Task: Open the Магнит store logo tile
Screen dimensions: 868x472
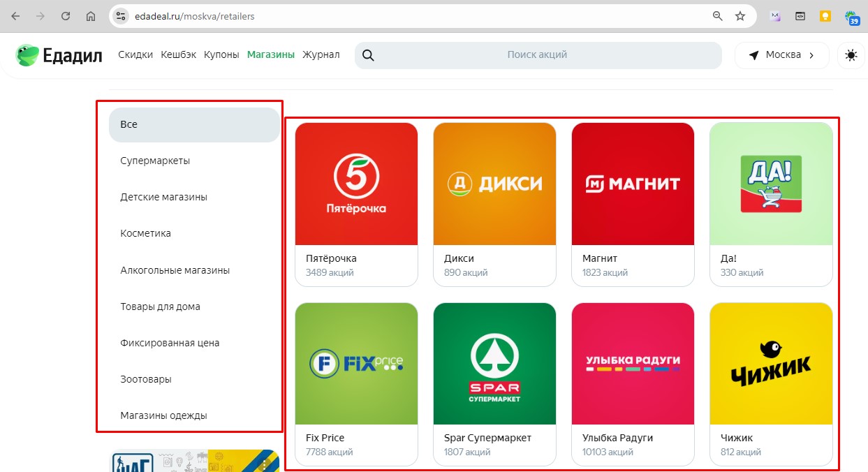Action: pyautogui.click(x=633, y=184)
